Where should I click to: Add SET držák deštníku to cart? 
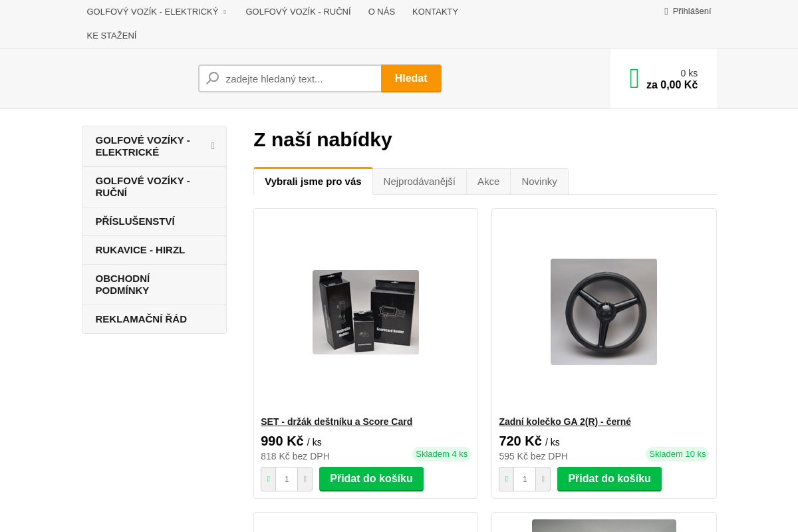(x=371, y=479)
